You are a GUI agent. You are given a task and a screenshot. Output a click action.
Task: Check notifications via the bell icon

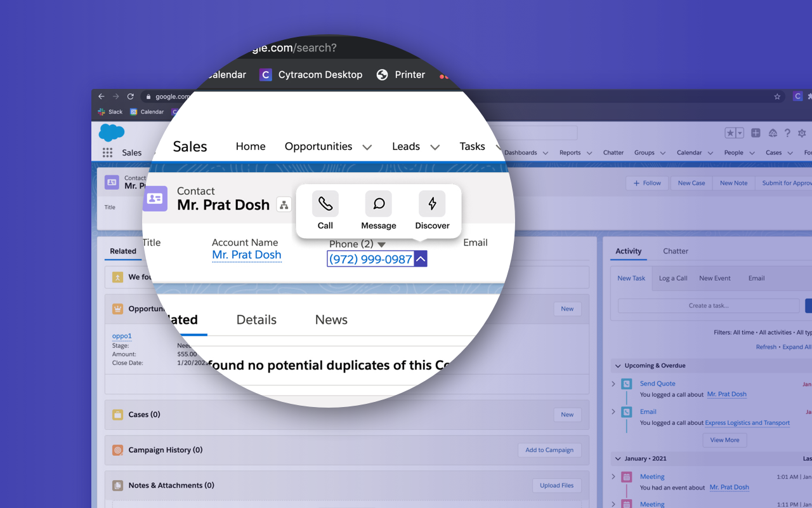[x=773, y=132]
